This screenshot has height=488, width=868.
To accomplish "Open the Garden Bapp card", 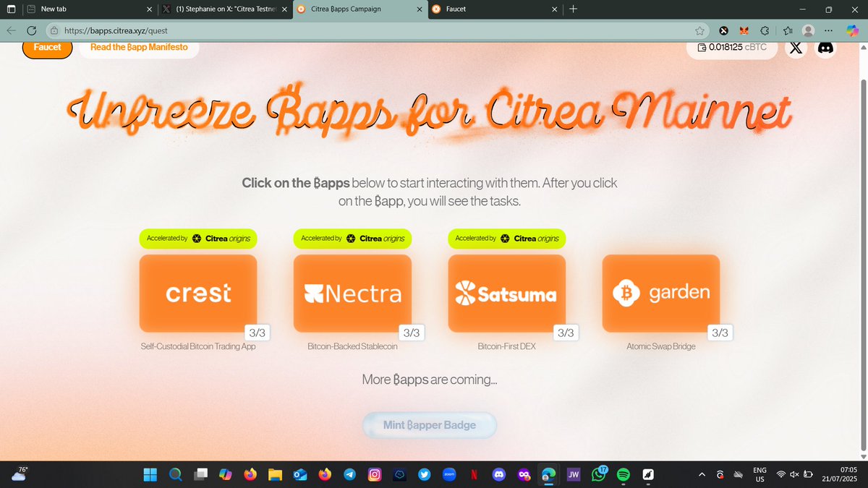I will click(660, 293).
